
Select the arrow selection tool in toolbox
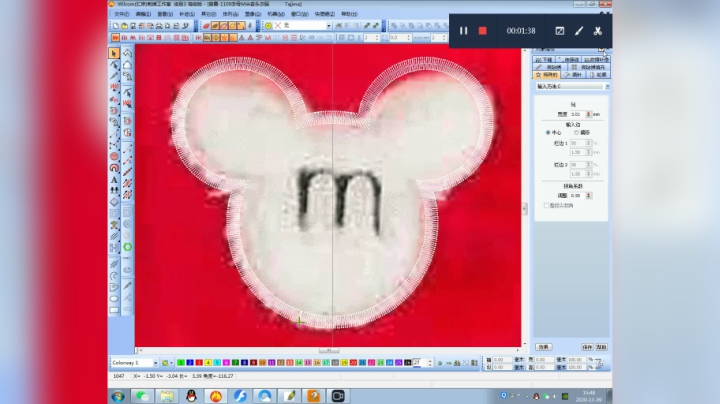(x=114, y=54)
